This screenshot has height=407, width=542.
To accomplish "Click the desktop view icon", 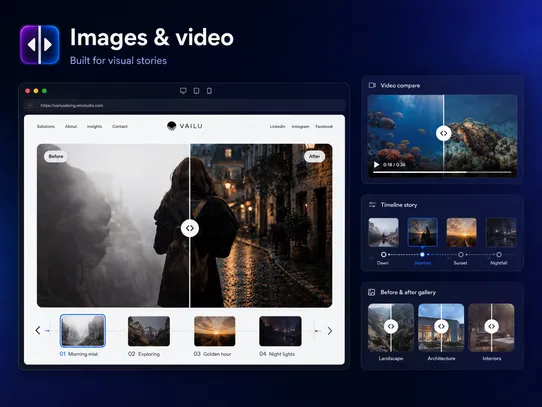I will coord(183,91).
